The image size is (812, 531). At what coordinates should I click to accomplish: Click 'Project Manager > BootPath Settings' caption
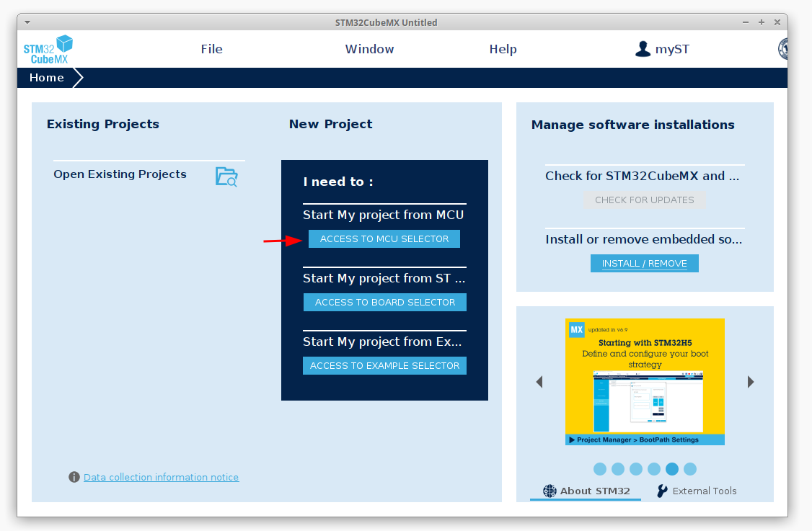(x=638, y=440)
